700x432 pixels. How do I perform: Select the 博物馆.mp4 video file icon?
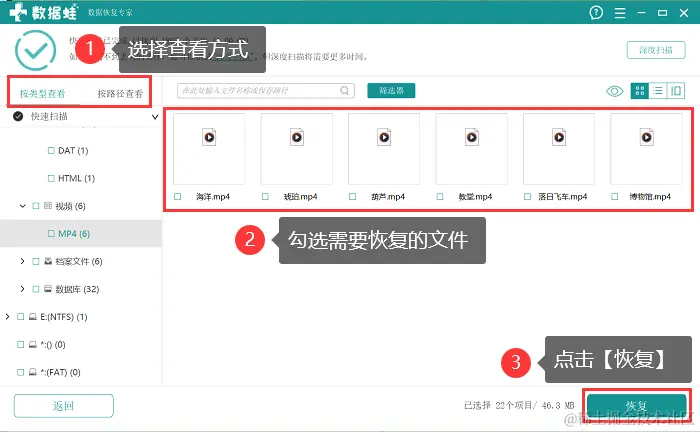[x=646, y=137]
